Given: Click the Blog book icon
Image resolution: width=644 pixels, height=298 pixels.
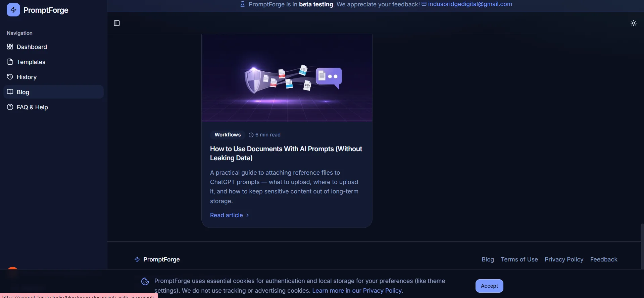Looking at the screenshot, I should click(10, 92).
